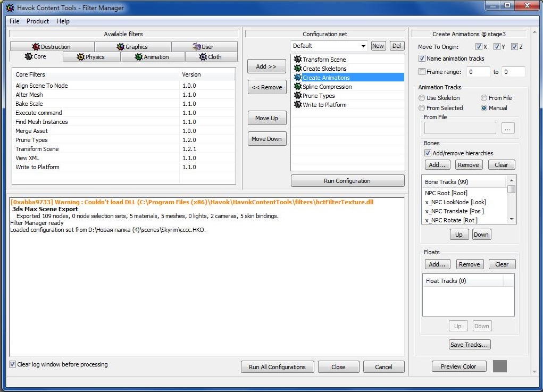
Task: Open the Help menu
Action: (63, 21)
